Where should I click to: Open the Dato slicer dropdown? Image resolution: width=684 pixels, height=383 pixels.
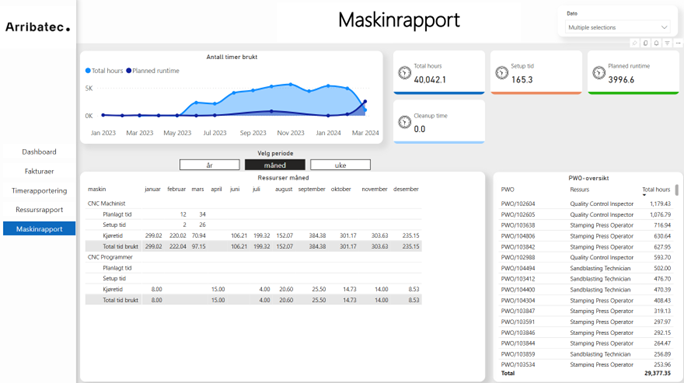(x=617, y=27)
